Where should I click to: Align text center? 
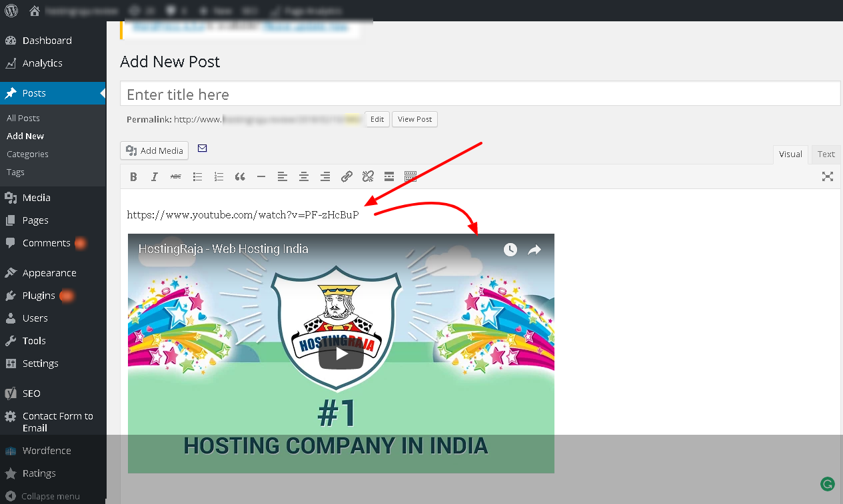coord(304,176)
